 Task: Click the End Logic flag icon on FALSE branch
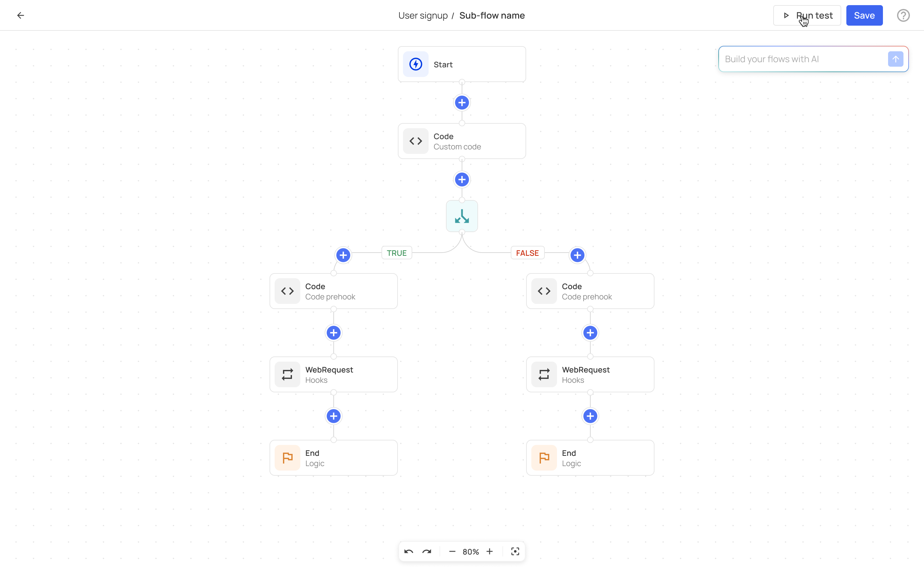[544, 457]
